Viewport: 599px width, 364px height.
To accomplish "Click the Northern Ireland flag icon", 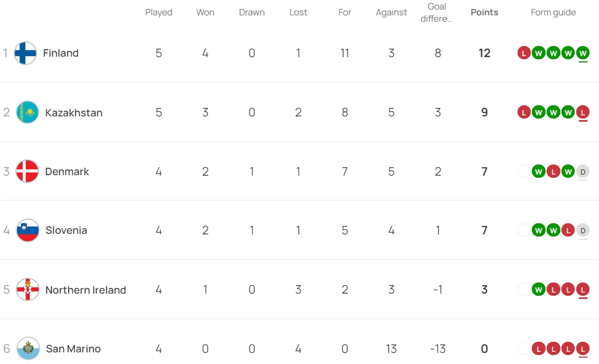I will [28, 289].
